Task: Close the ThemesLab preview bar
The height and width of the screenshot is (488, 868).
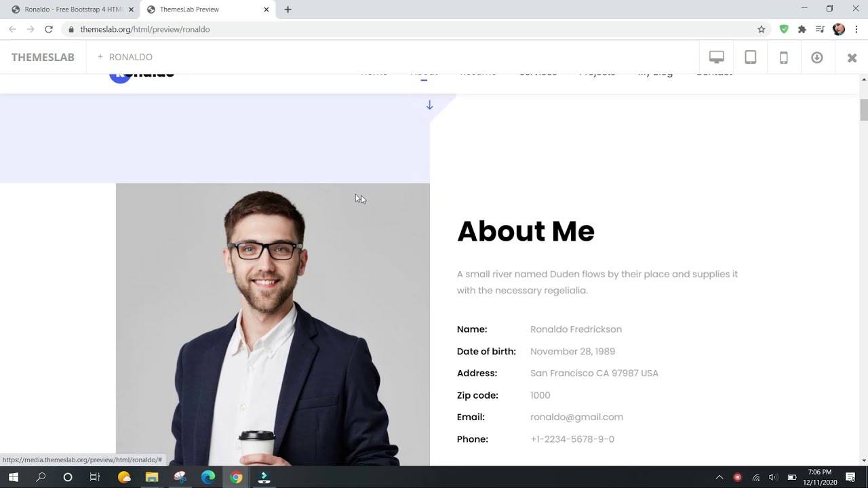Action: (852, 58)
